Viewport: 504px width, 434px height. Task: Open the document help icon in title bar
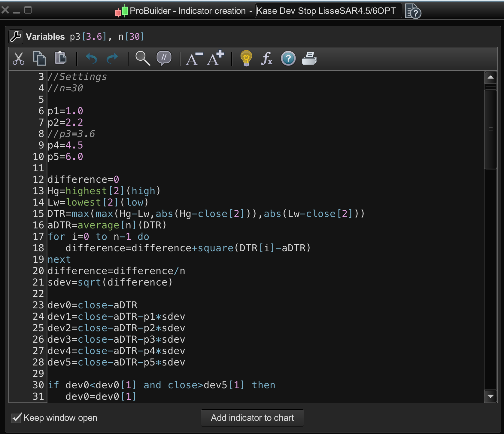[413, 11]
